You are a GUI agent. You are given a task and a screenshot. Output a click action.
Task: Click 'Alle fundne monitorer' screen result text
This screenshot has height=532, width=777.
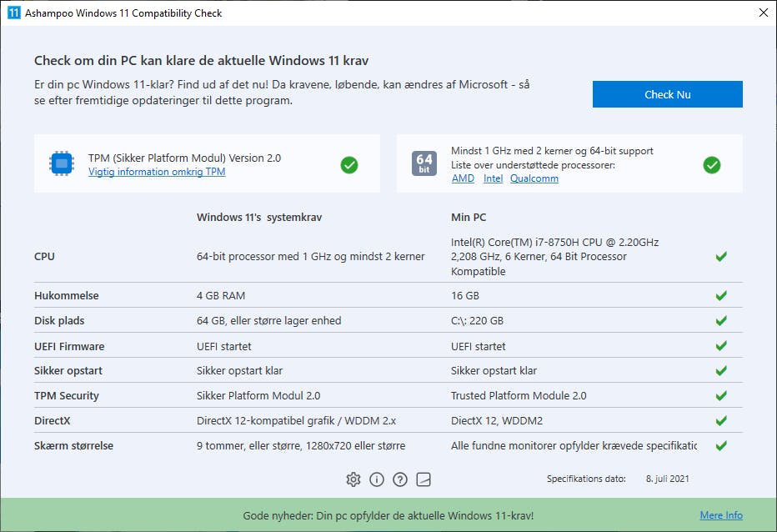(574, 446)
